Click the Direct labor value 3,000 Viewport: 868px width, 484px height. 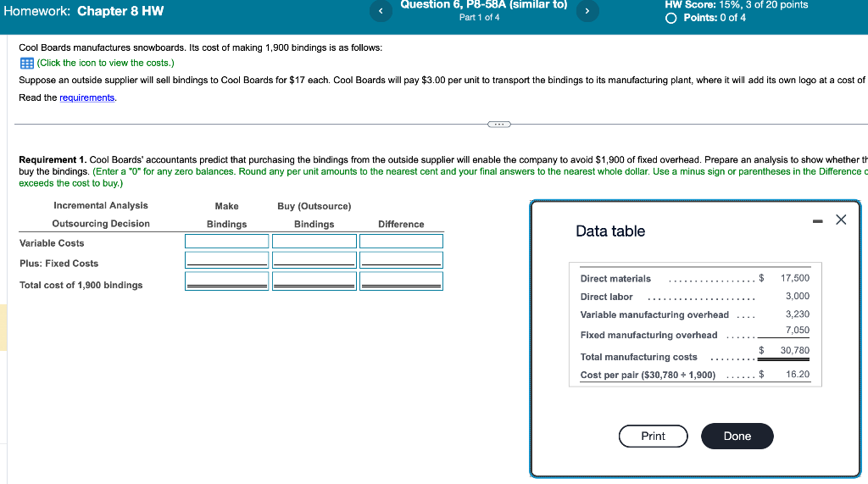(797, 297)
